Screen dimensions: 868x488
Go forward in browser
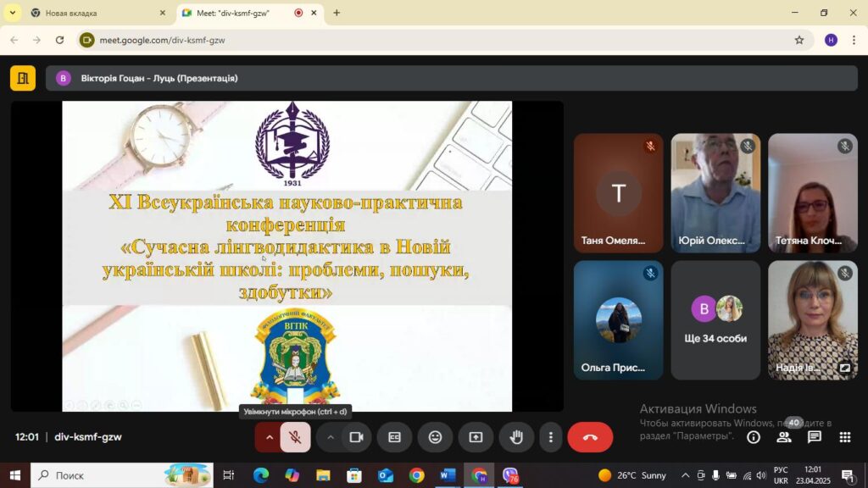pyautogui.click(x=37, y=40)
